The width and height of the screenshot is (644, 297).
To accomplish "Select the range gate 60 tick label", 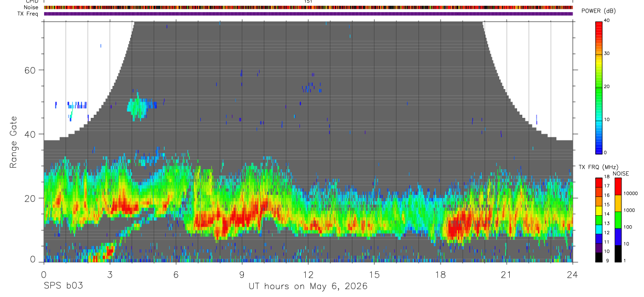I will 30,70.
